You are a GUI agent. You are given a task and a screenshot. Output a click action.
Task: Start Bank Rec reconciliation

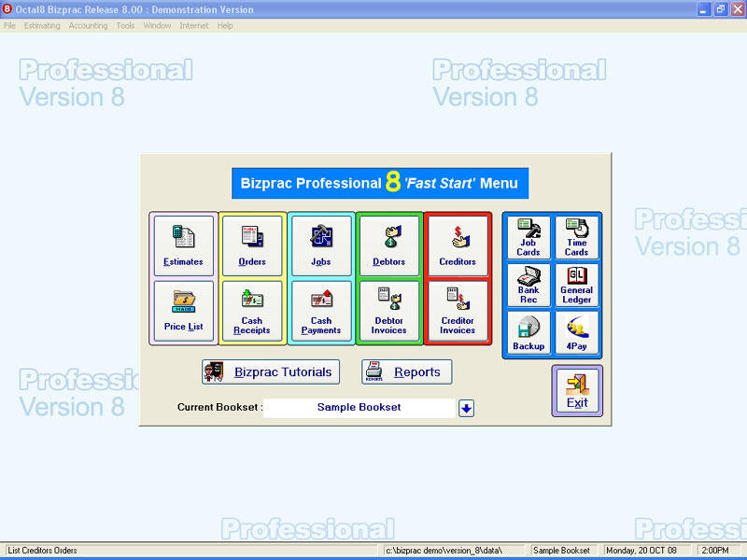[529, 285]
